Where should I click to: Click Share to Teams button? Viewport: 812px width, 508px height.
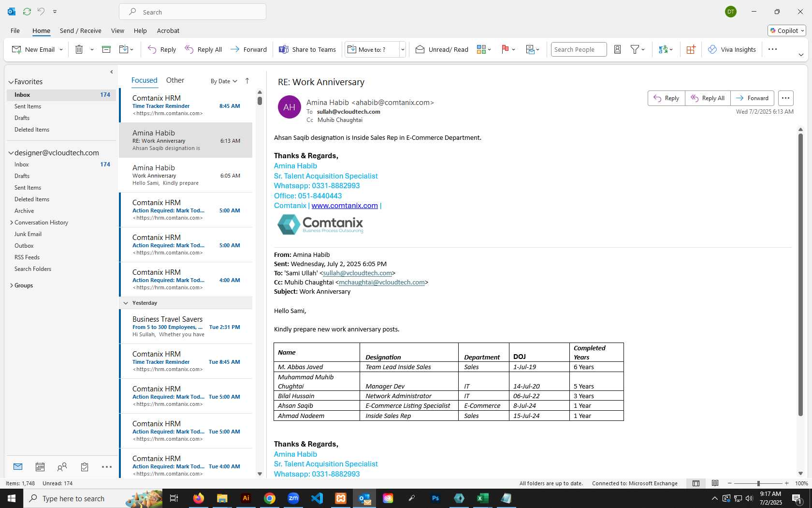307,49
